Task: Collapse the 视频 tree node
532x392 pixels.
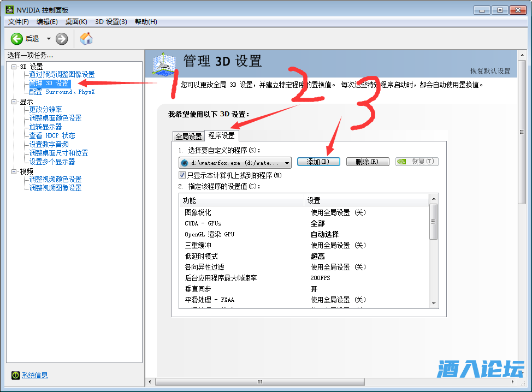Action: click(14, 171)
